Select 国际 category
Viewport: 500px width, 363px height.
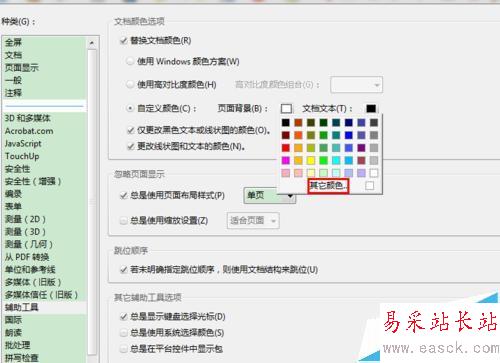pyautogui.click(x=13, y=320)
